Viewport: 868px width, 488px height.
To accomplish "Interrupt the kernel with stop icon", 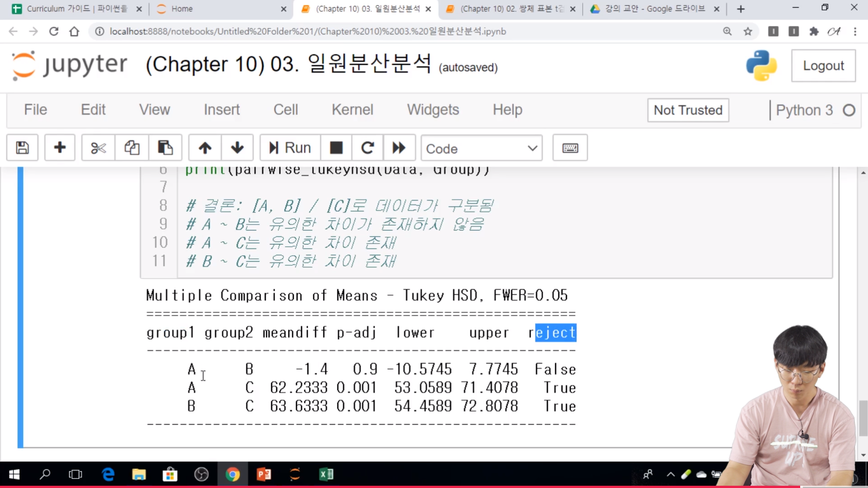I will pos(336,148).
